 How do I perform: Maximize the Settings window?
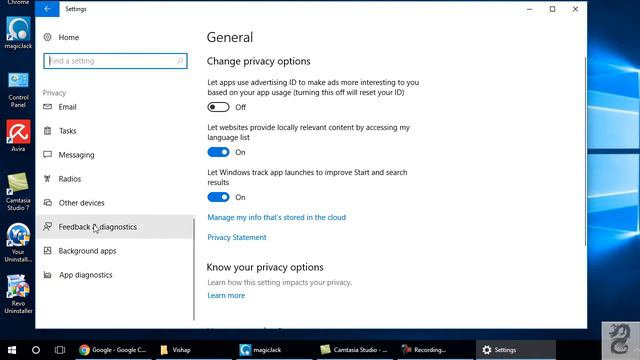click(552, 9)
